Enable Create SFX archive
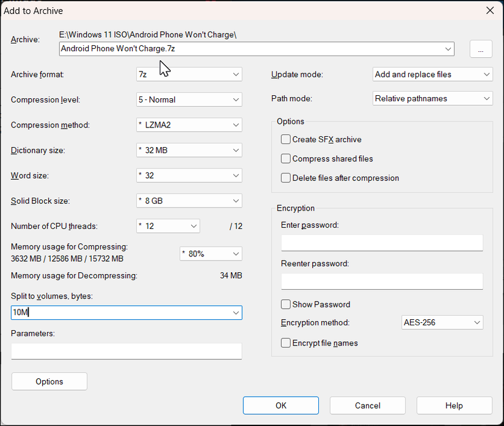The image size is (504, 426). [x=285, y=139]
